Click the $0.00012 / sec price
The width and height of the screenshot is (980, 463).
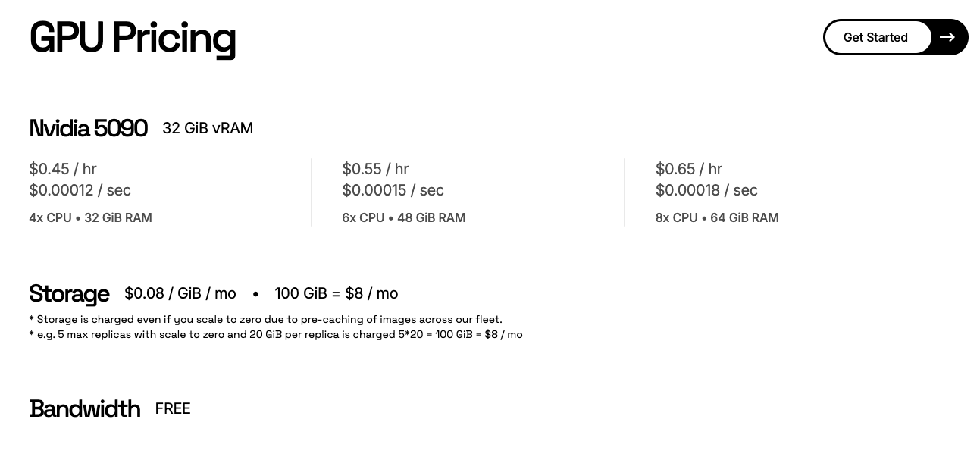[x=80, y=190]
